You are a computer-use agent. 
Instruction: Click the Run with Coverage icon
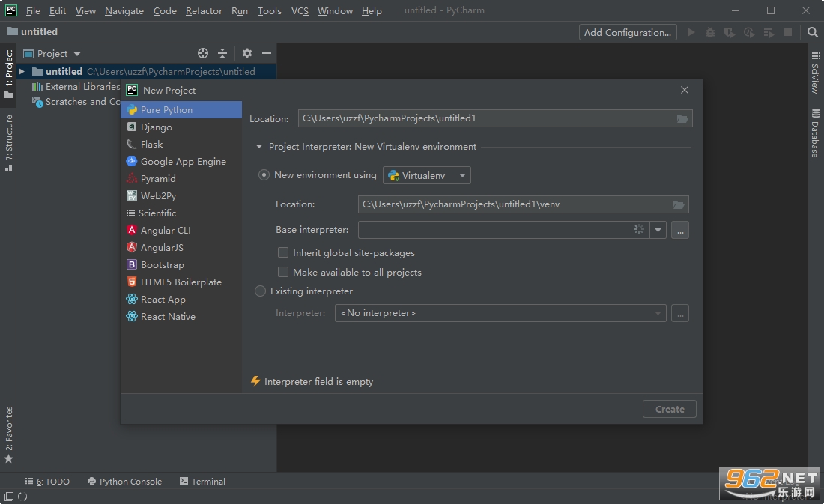click(x=730, y=33)
